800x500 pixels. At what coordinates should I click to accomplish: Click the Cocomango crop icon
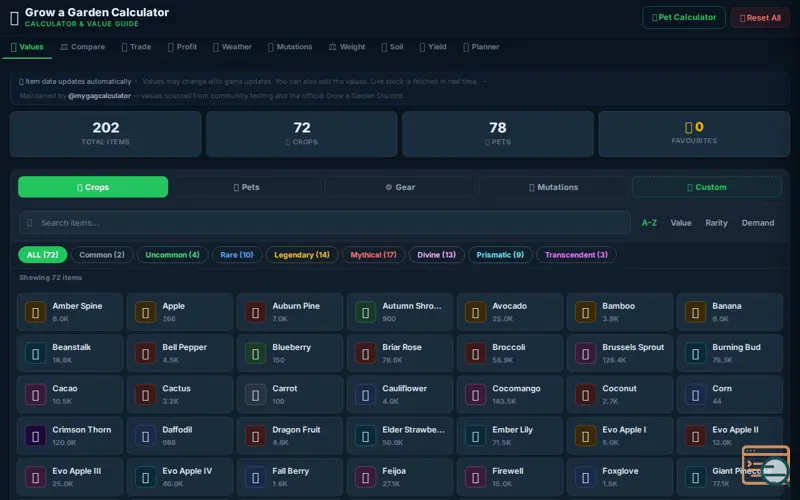point(476,395)
